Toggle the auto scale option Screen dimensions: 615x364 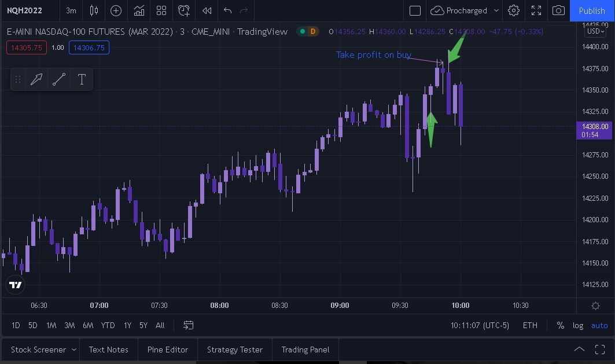coord(599,325)
